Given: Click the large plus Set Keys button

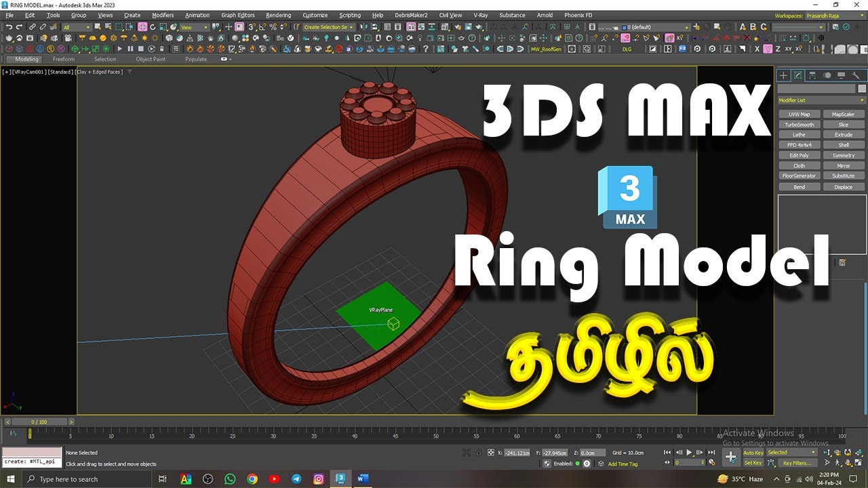Looking at the screenshot, I should click(x=731, y=457).
